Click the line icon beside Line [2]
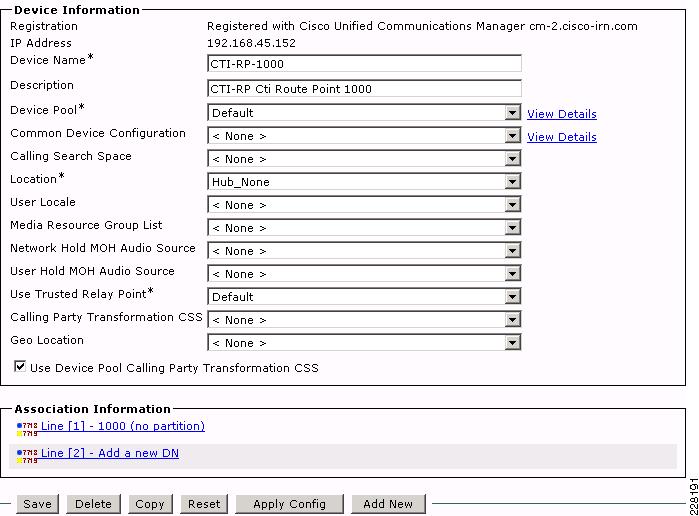This screenshot has height=516, width=699. [27, 456]
